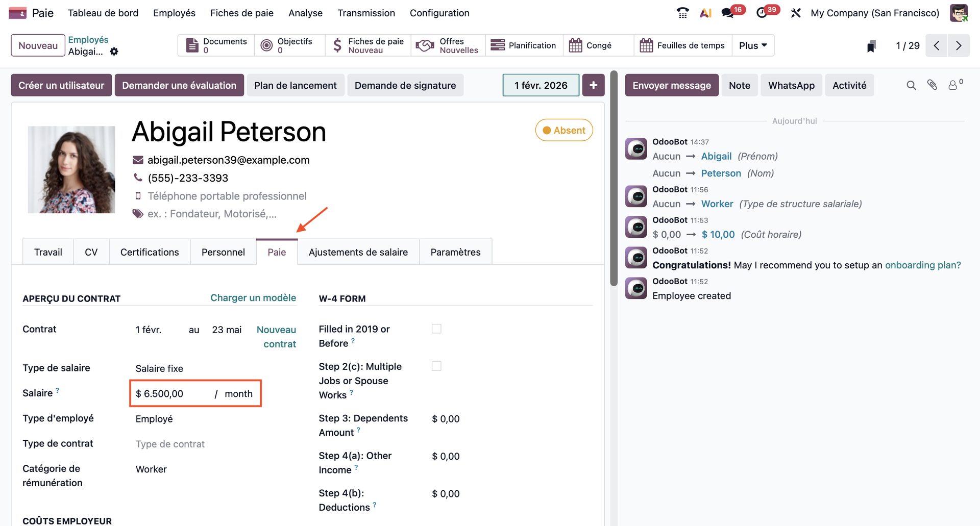Click the bookmark icon near the pager
The height and width of the screenshot is (526, 980).
[x=871, y=46]
